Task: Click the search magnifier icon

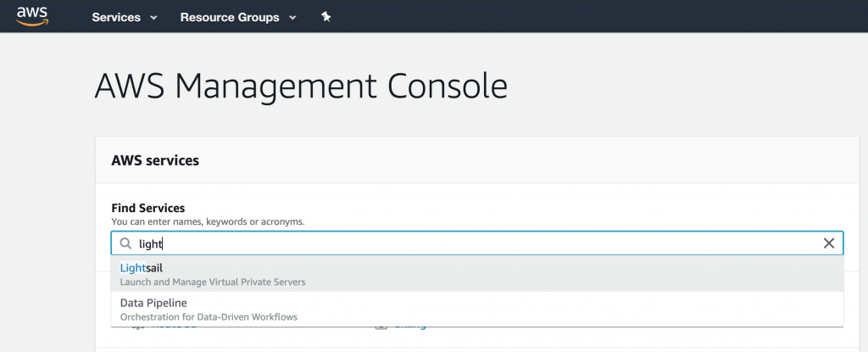Action: pyautogui.click(x=126, y=243)
